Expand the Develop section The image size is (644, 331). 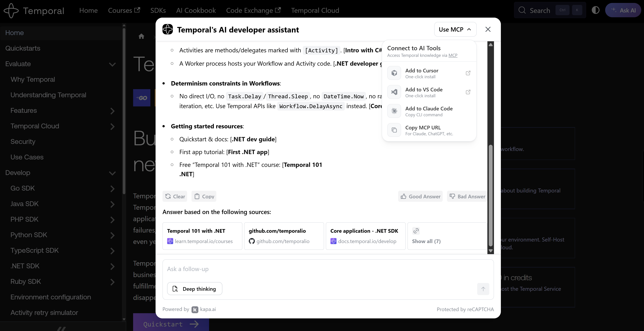(x=113, y=173)
